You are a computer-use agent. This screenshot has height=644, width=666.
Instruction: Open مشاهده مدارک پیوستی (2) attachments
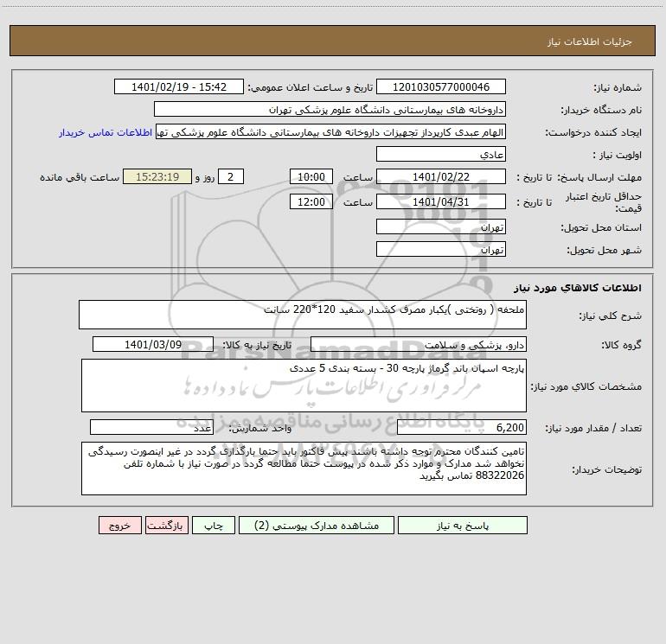coord(317,525)
